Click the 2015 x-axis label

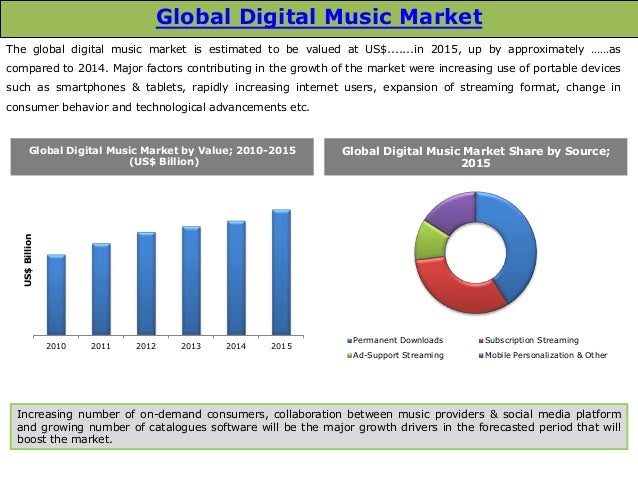tap(282, 346)
